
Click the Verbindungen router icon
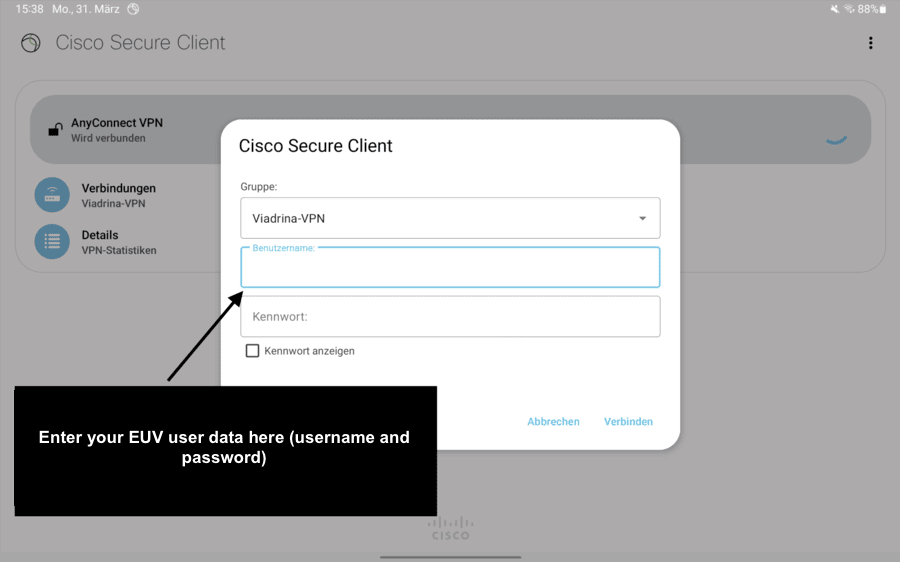point(52,195)
